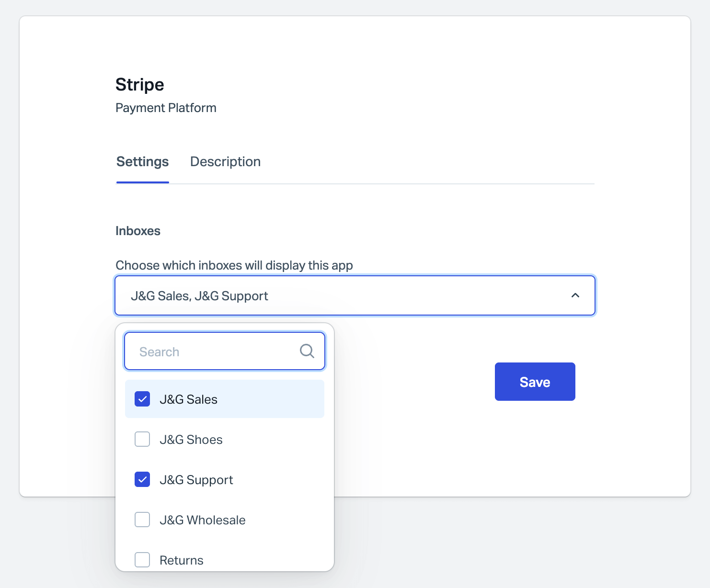Uncheck the J&G Sales checkbox
Screen dimensions: 710x588
pyautogui.click(x=142, y=399)
